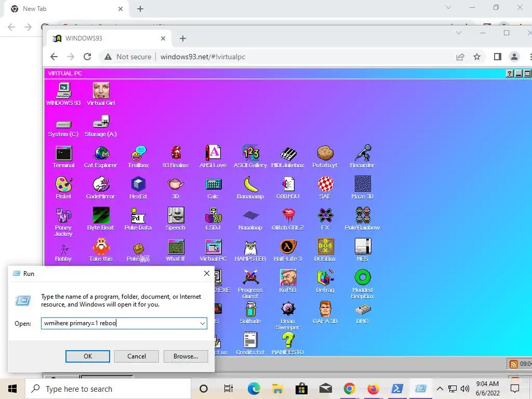Click the taskbar search box
Viewport: 532px width, 399px height.
108,389
